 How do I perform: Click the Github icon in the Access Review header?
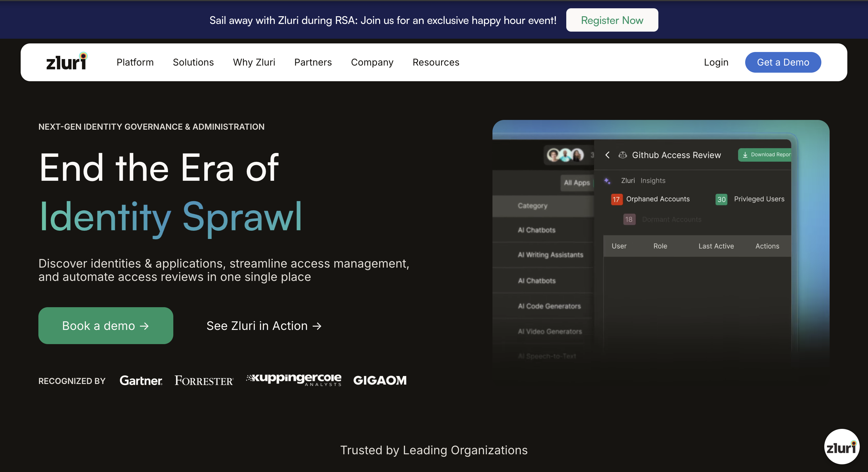click(623, 155)
